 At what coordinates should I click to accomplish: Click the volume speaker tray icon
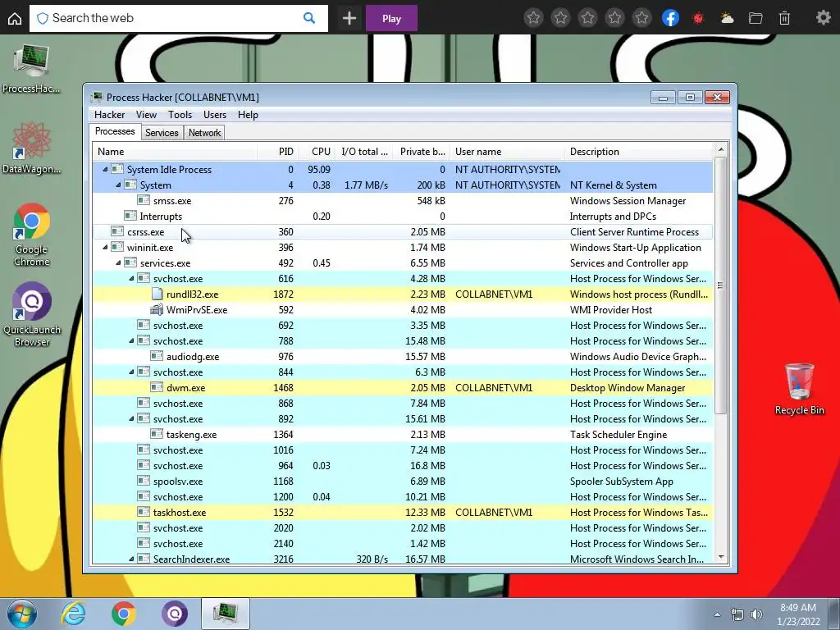click(756, 614)
